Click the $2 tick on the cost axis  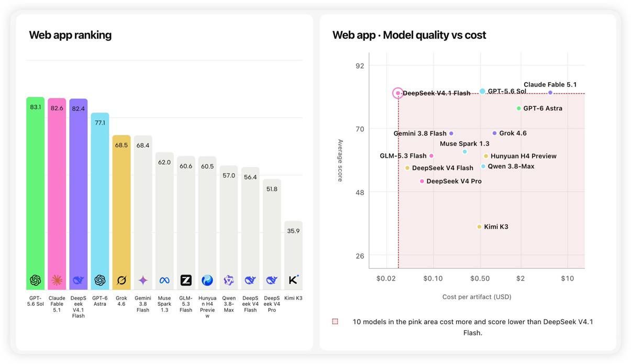coord(521,279)
